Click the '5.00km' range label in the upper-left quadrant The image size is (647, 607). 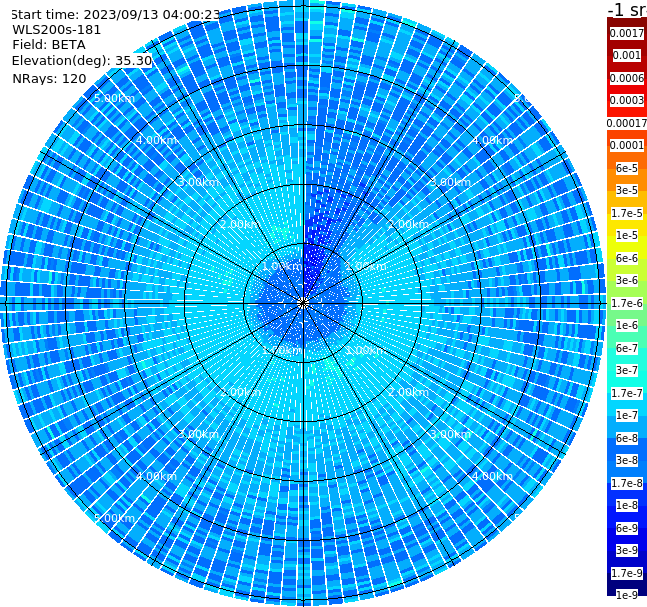[114, 98]
